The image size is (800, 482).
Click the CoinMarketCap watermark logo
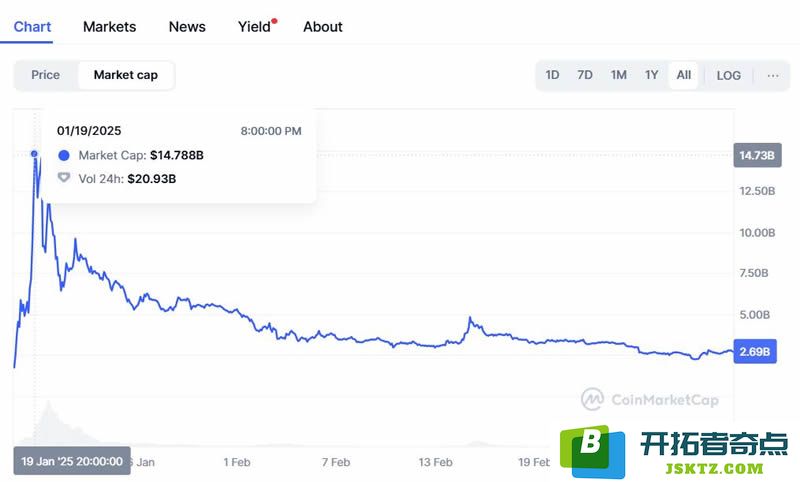point(649,399)
